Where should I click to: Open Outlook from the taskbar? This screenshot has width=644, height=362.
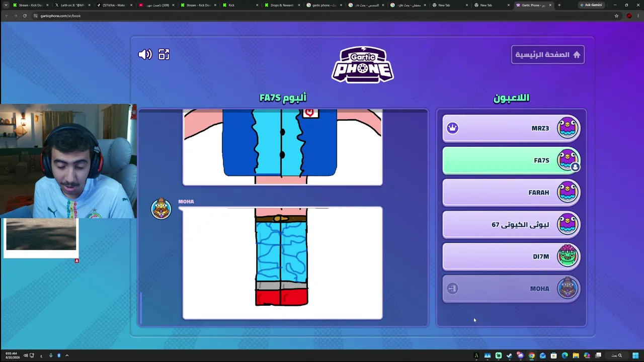coord(543,355)
